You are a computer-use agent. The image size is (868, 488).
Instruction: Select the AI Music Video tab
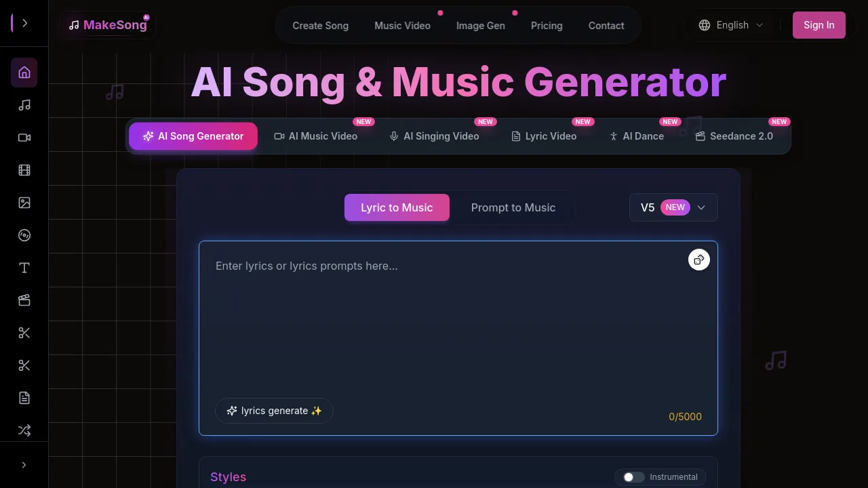pyautogui.click(x=316, y=136)
